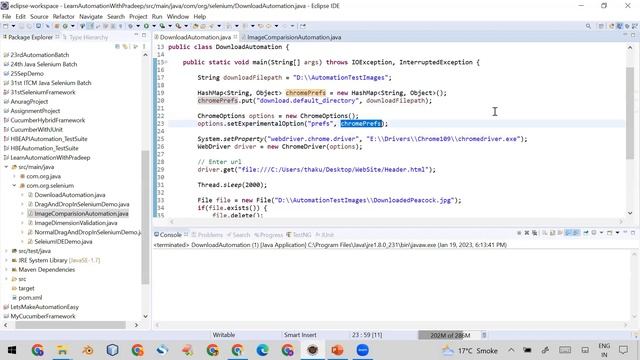Expand JRE System Library node
Screen dimensions: 640x360
(6, 260)
